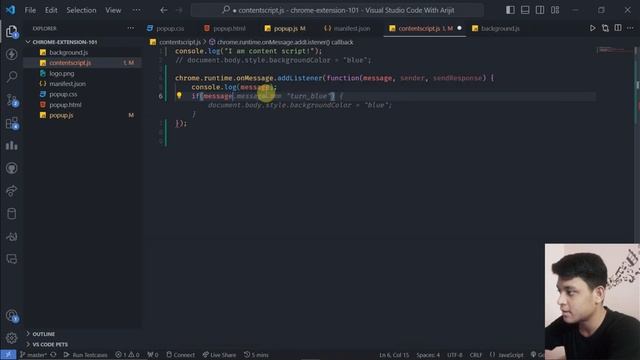Open the GitHub view in activity bar
The image size is (640, 360).
click(x=11, y=168)
